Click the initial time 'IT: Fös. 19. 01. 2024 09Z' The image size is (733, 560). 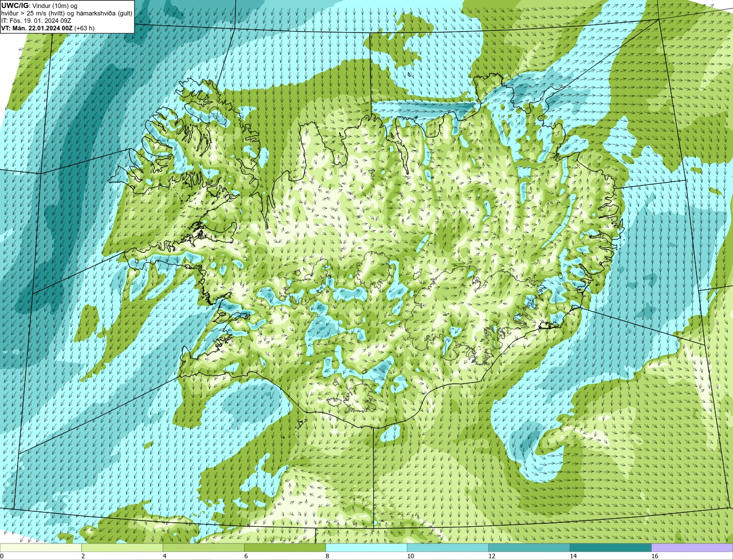point(36,20)
